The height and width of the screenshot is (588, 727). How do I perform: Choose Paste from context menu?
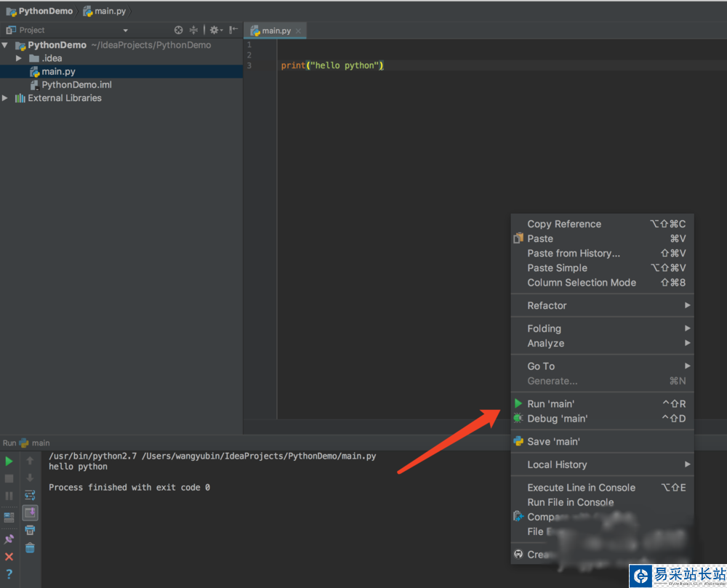coord(602,238)
